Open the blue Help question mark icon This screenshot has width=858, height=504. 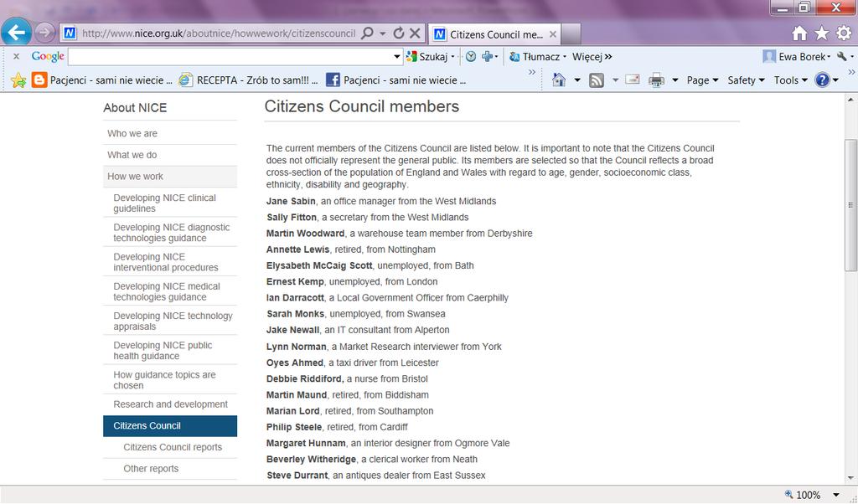click(x=822, y=80)
